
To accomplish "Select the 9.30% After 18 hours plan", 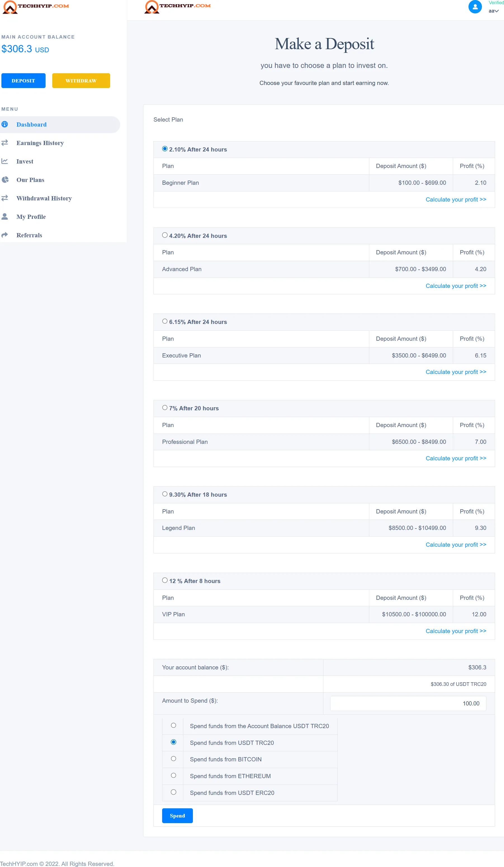I will click(x=165, y=494).
